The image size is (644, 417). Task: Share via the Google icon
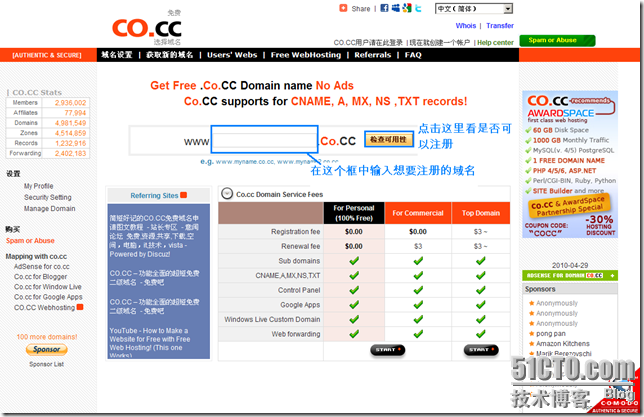tap(407, 8)
